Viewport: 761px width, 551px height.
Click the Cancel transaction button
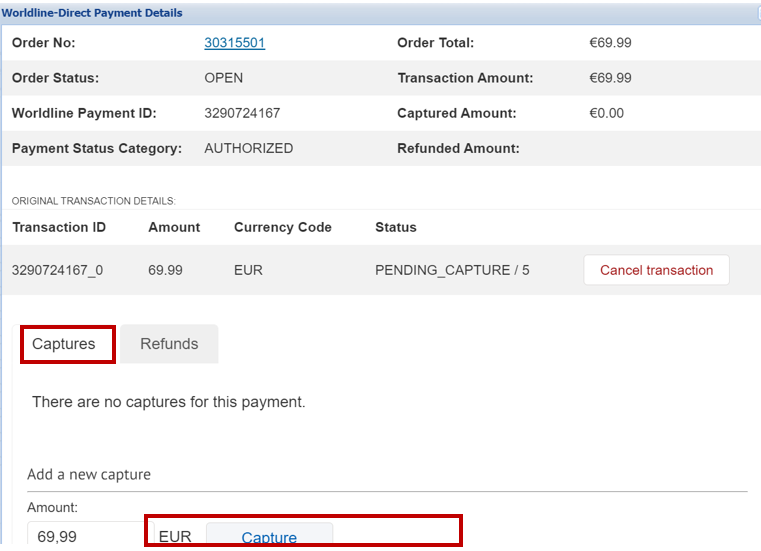coord(656,270)
